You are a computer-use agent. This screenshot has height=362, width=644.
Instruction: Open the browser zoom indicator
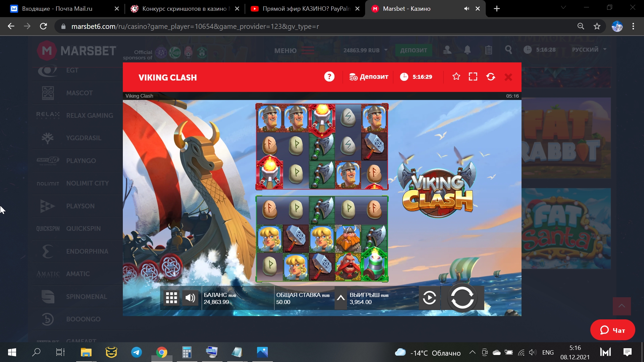(x=581, y=26)
